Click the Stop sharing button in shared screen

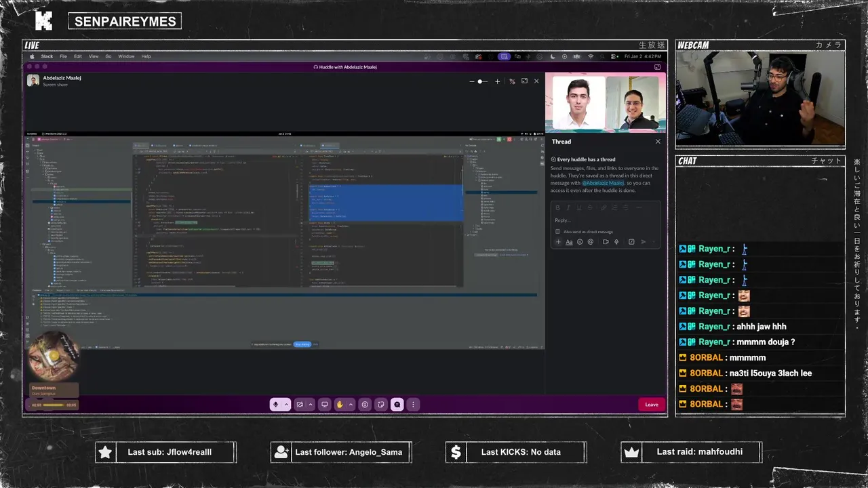click(302, 344)
